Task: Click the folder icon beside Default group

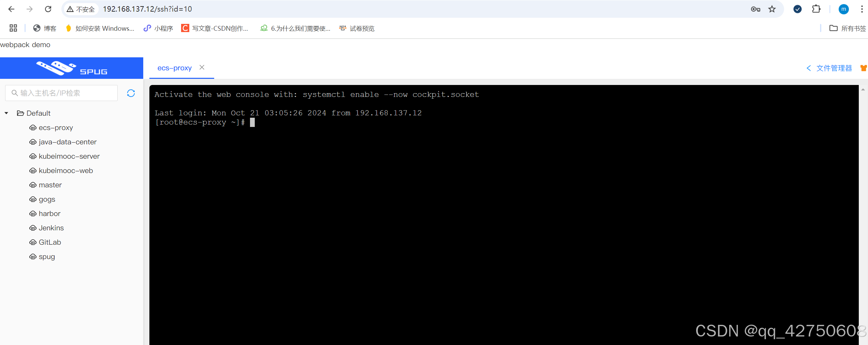Action: pyautogui.click(x=20, y=113)
